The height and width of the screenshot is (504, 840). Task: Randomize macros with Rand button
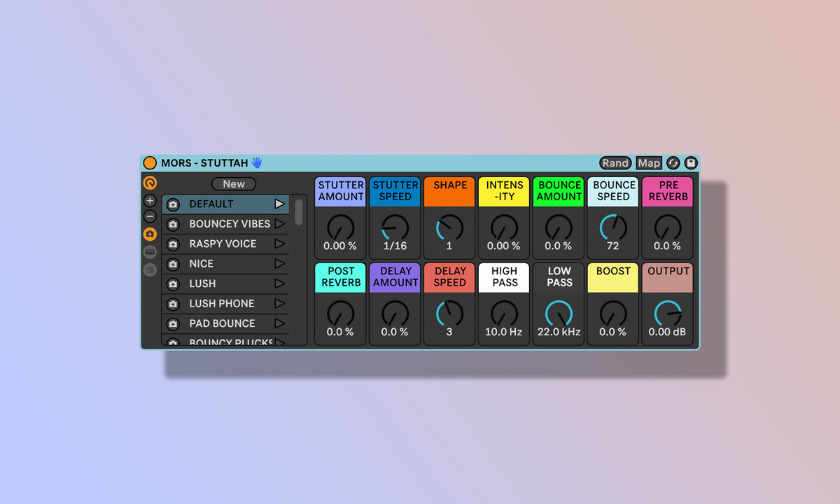(x=615, y=163)
